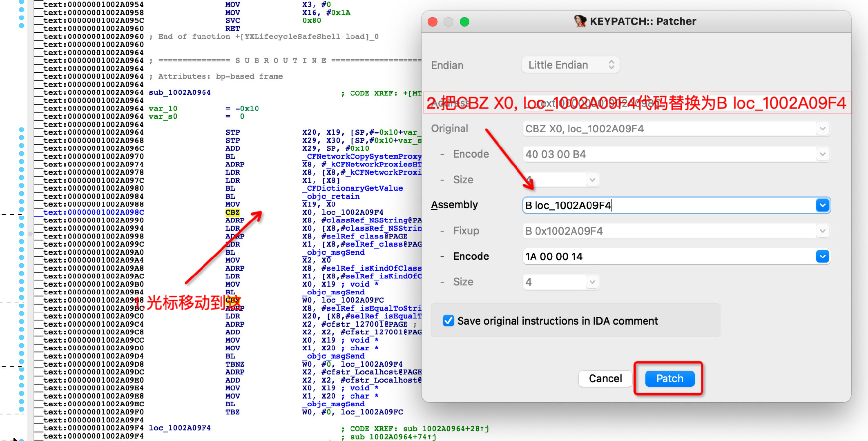The width and height of the screenshot is (868, 441).
Task: Click the CODE XREF sub_1002A0964+28 reference
Action: pyautogui.click(x=446, y=429)
